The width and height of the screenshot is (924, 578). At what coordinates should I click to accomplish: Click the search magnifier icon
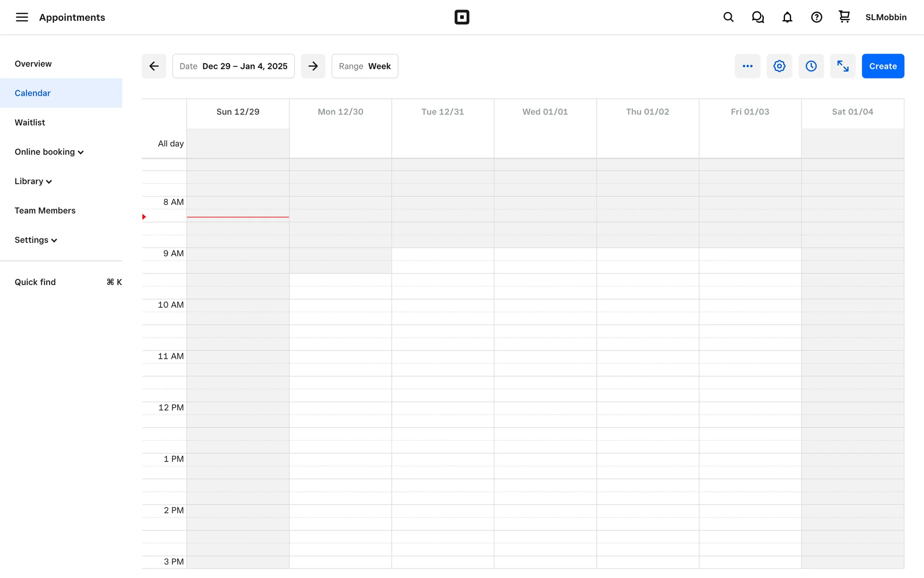[728, 17]
